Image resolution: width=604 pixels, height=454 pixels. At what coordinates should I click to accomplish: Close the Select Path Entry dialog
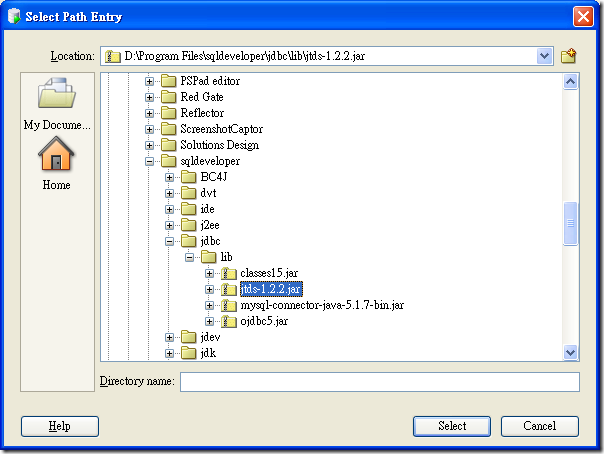coord(583,17)
